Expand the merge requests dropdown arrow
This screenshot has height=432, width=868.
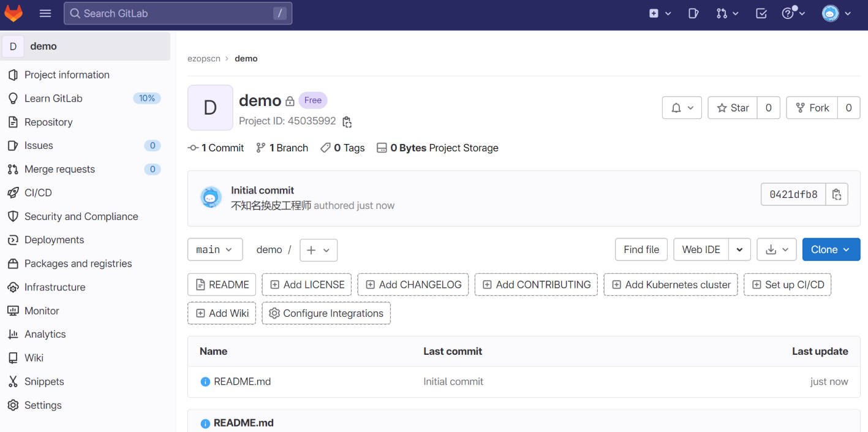[x=735, y=13]
